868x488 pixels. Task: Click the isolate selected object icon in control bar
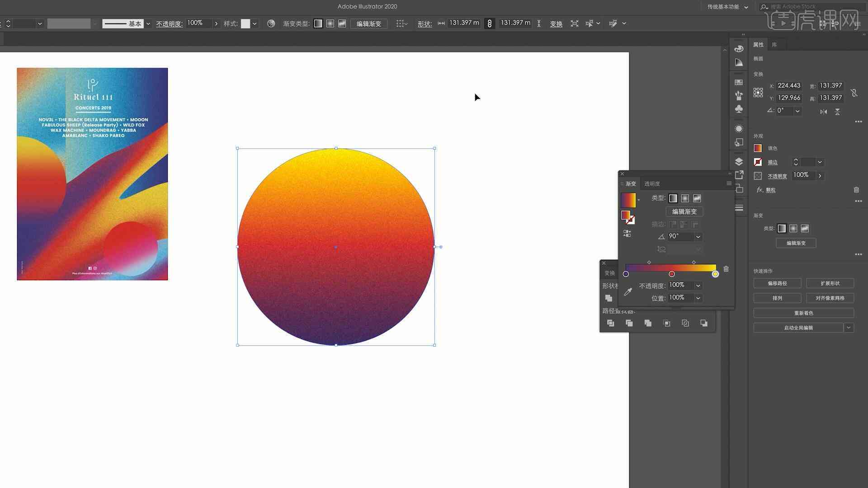(574, 23)
